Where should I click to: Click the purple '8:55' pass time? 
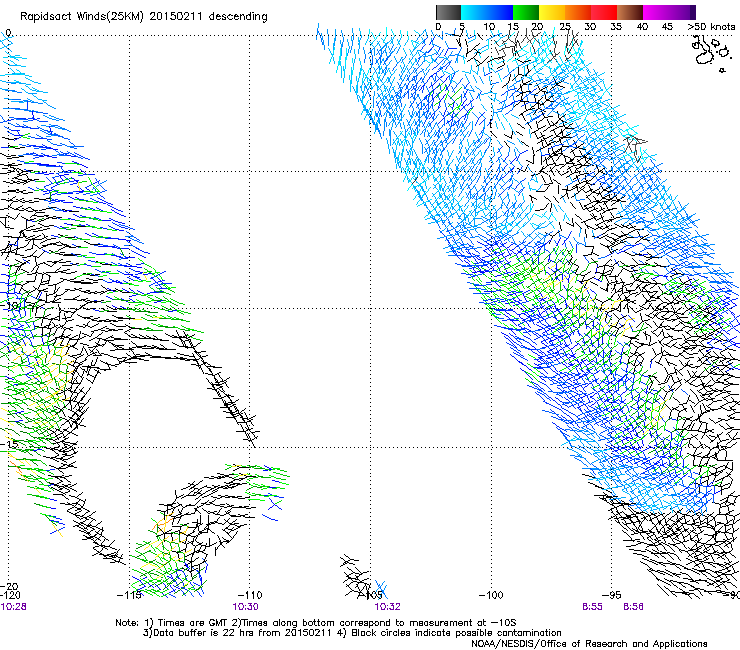click(592, 607)
